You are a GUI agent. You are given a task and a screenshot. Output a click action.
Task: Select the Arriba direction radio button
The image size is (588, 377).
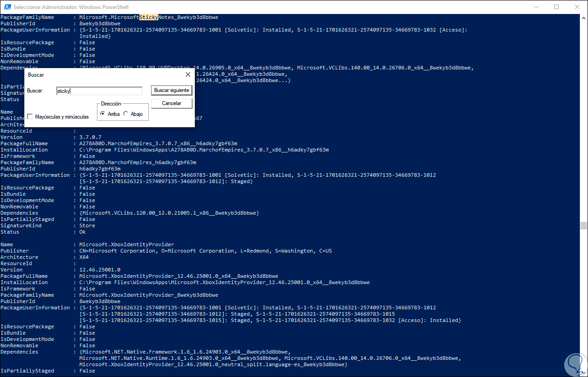point(103,114)
